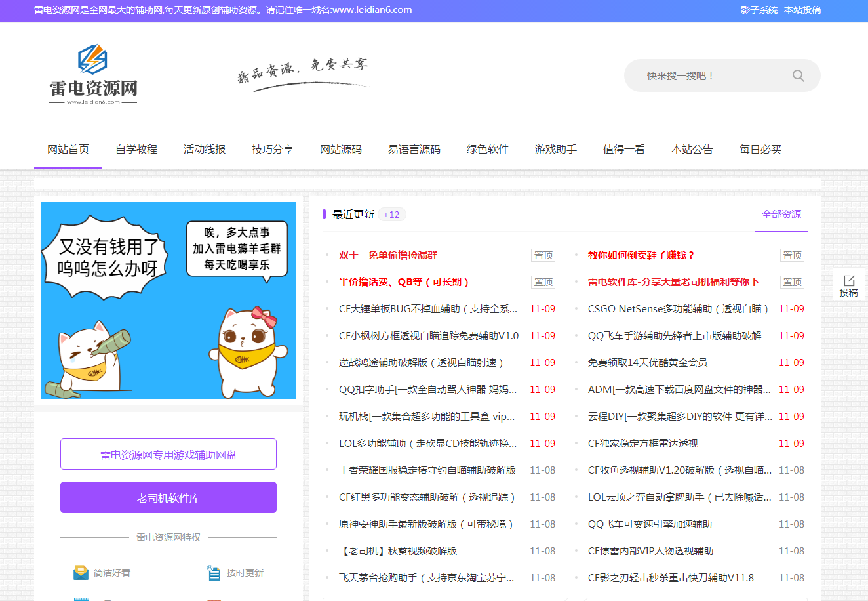The image size is (868, 601).
Task: Click the cartoon cat banner image
Action: tap(168, 300)
